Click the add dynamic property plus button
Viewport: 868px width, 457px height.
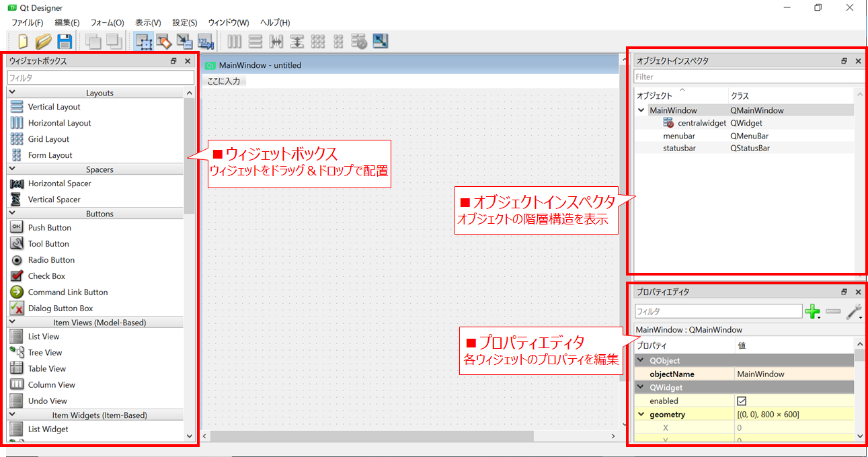pyautogui.click(x=814, y=311)
